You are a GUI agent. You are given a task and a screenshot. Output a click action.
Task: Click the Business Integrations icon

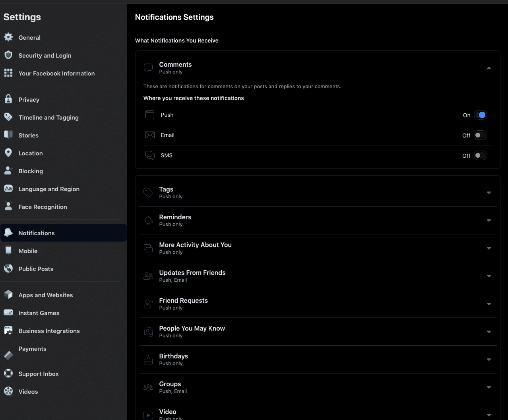tap(8, 331)
